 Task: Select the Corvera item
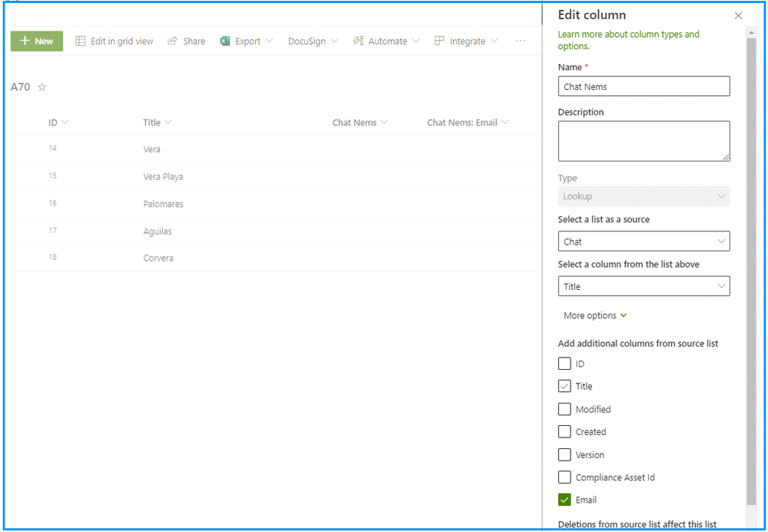[158, 258]
